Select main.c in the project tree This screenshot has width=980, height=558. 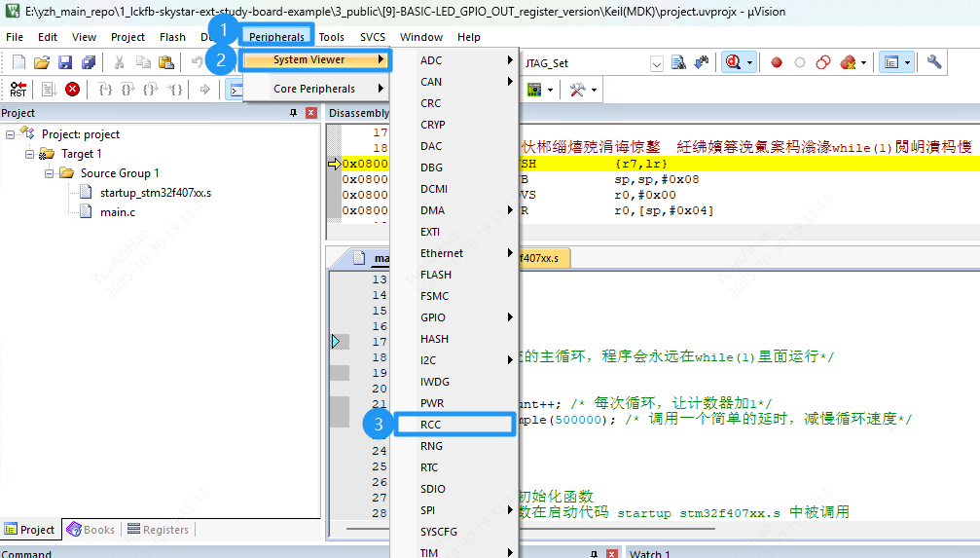coord(118,212)
